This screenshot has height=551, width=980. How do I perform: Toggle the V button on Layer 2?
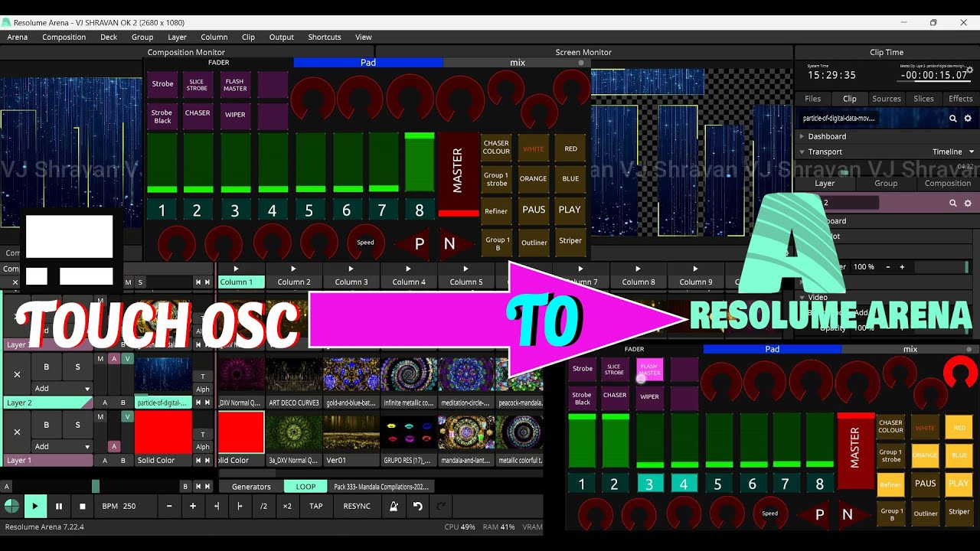coord(128,358)
